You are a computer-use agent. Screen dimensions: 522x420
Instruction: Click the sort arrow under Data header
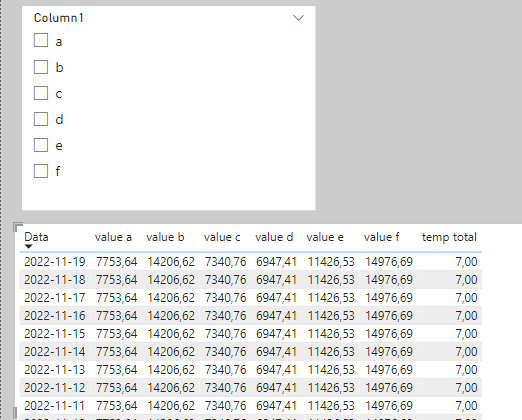point(29,247)
